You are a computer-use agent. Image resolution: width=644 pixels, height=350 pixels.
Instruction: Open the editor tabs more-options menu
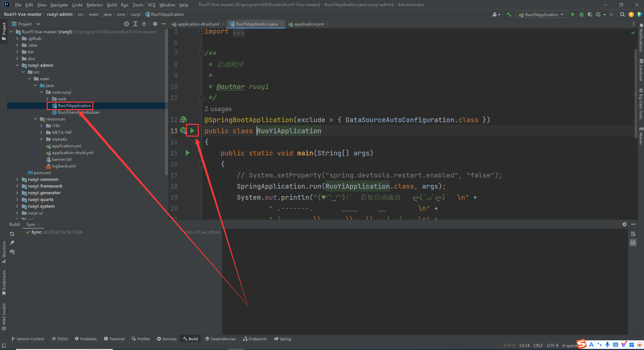pos(634,24)
